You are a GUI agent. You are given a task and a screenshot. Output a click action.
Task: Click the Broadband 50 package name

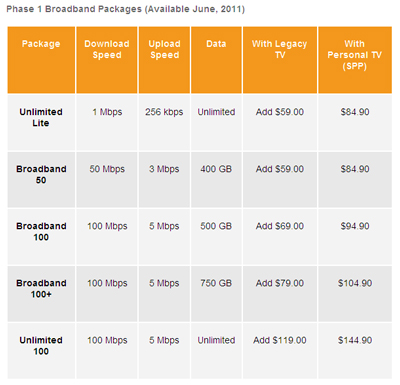click(41, 174)
